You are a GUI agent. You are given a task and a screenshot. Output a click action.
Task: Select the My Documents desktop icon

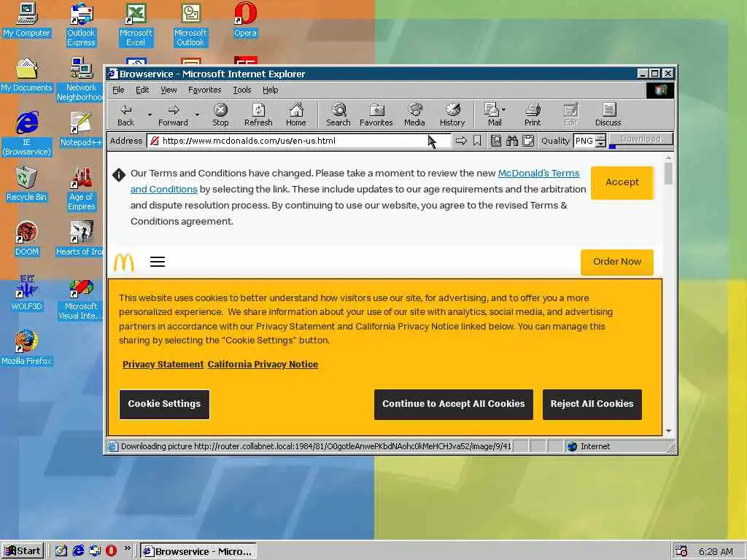[27, 75]
